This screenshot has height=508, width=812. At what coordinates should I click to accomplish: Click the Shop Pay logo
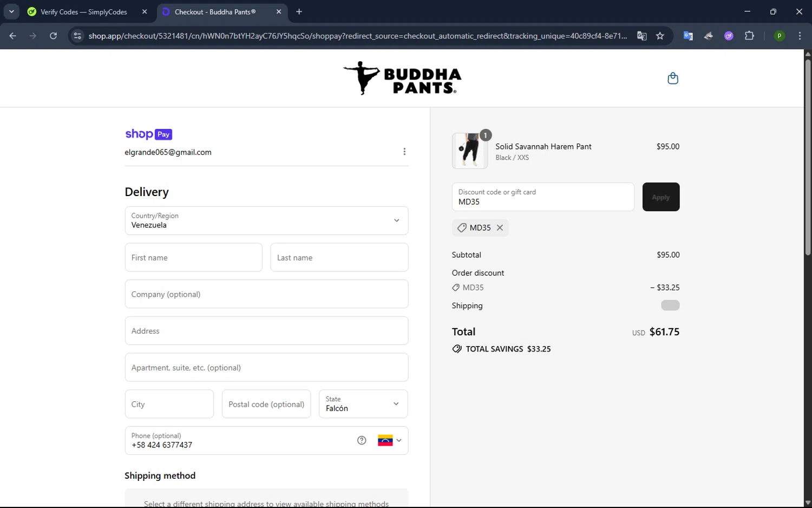(x=148, y=134)
